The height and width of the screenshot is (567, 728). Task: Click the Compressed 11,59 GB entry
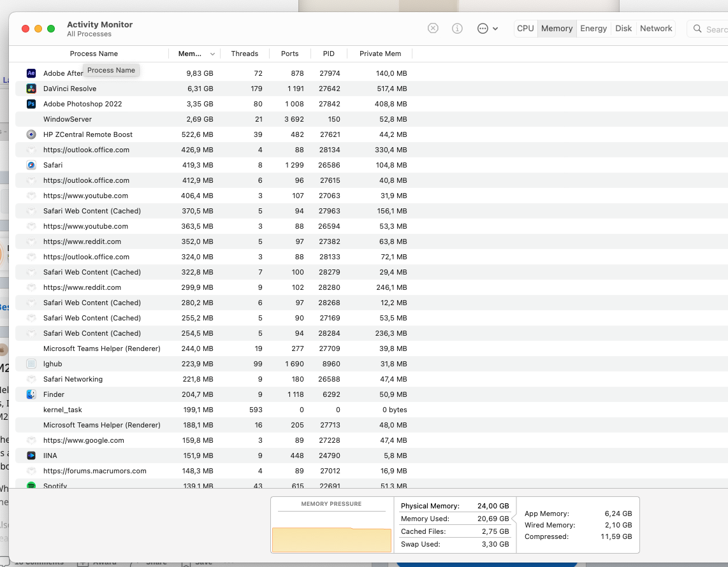click(578, 536)
